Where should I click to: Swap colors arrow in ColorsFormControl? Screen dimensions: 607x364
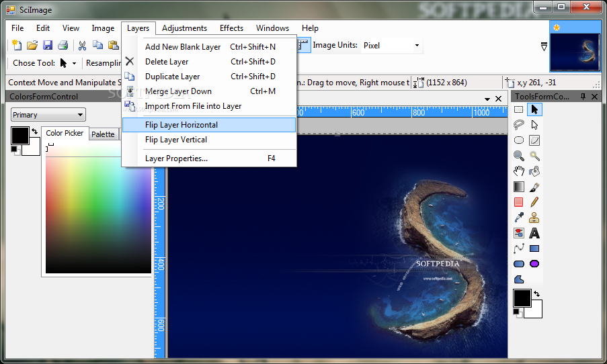tap(35, 132)
